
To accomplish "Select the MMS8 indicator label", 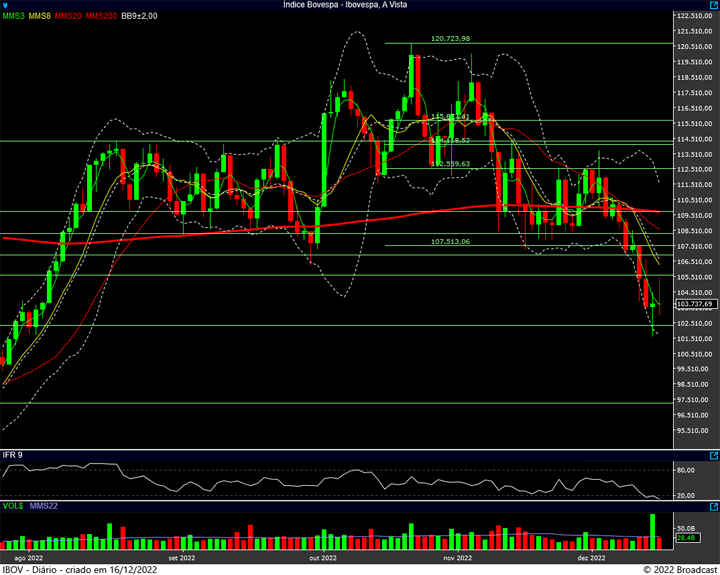I will coord(39,16).
